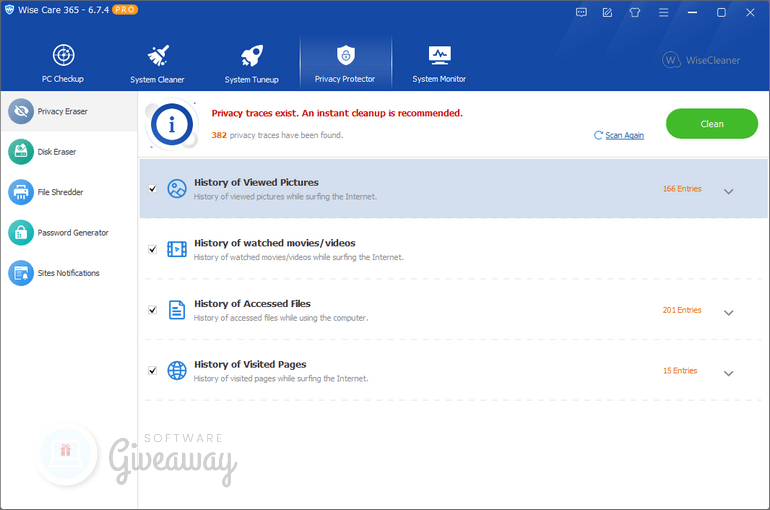This screenshot has height=510, width=770.
Task: Expand History of Viewed Pictures entries
Action: [x=728, y=191]
